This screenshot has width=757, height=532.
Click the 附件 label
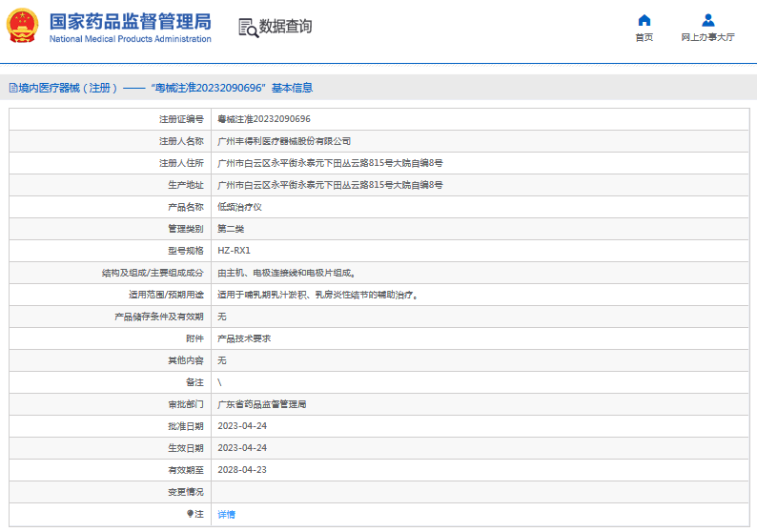(195, 338)
